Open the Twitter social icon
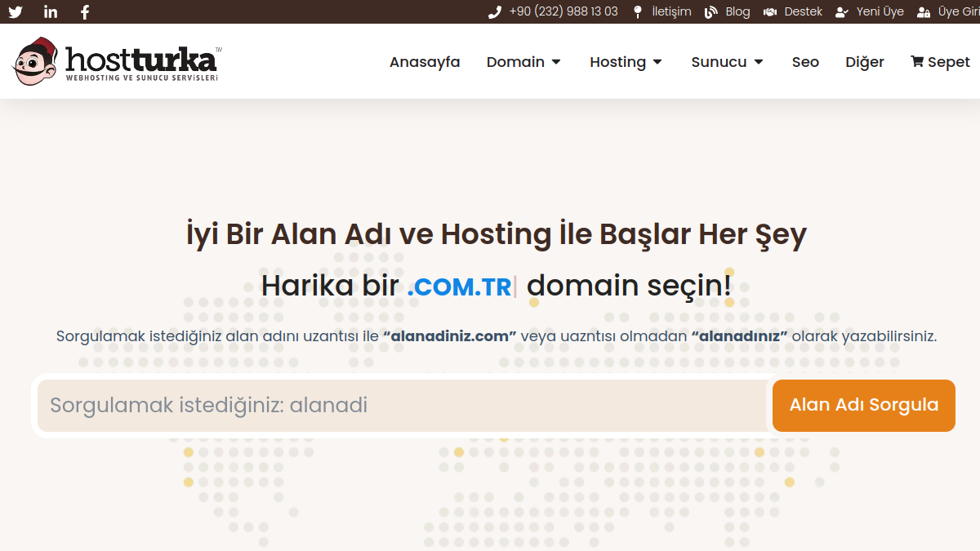 (16, 12)
